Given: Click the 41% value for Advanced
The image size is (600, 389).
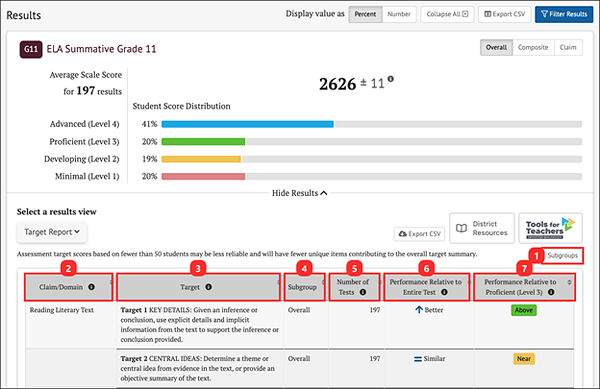Looking at the screenshot, I should (x=150, y=124).
